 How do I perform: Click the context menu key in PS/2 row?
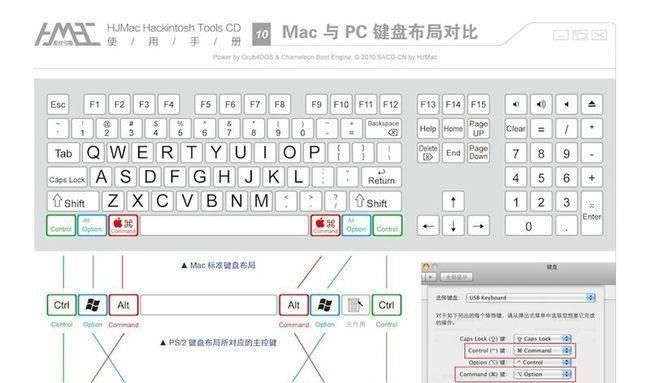tap(355, 305)
